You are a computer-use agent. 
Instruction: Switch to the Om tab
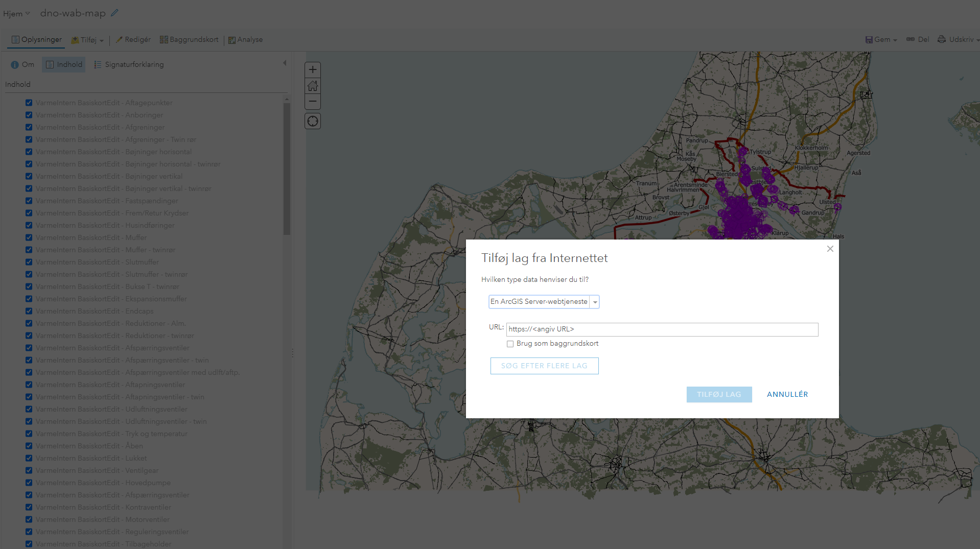coord(22,64)
